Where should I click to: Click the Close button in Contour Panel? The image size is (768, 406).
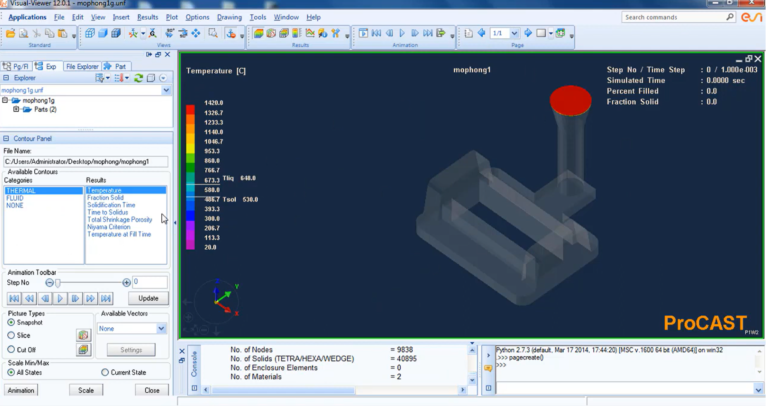pyautogui.click(x=152, y=390)
